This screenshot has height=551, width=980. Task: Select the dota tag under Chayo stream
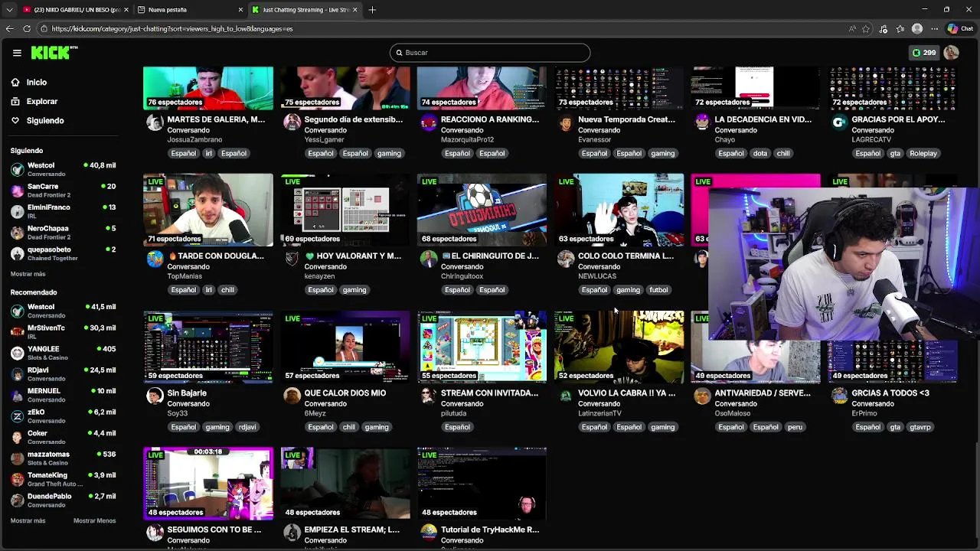coord(759,153)
